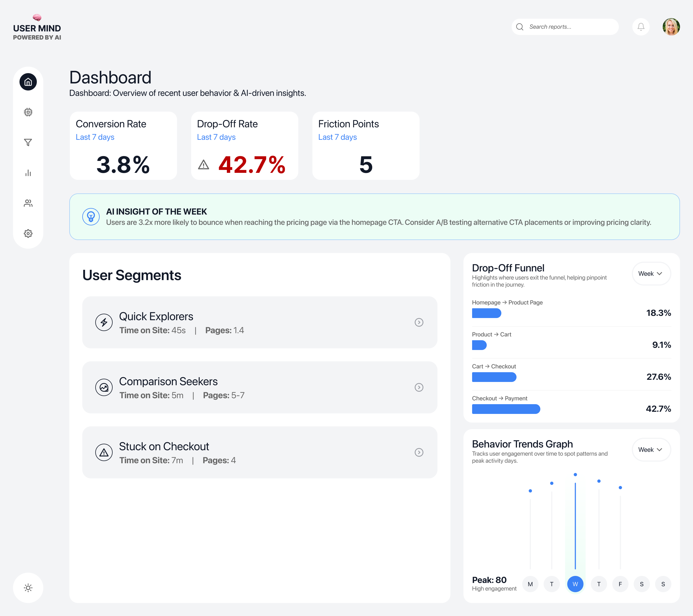Toggle light/dark theme with sun icon
The width and height of the screenshot is (693, 616).
tap(28, 588)
